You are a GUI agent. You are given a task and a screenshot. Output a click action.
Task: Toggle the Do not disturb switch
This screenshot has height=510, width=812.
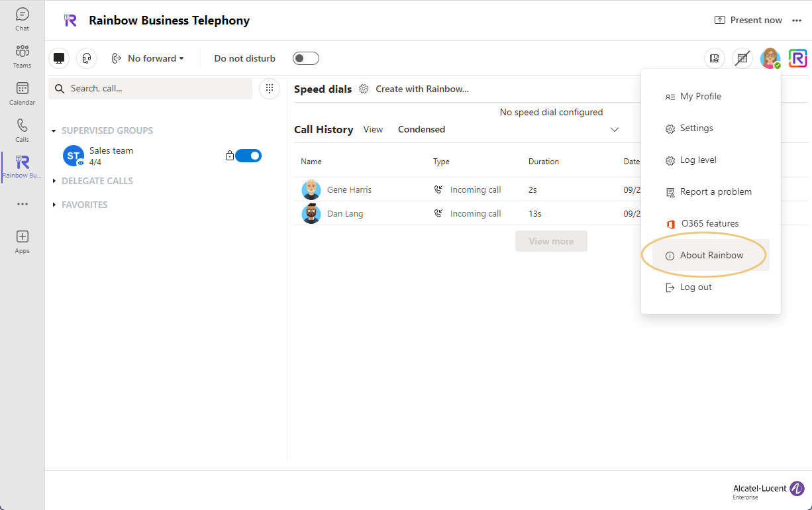tap(305, 58)
